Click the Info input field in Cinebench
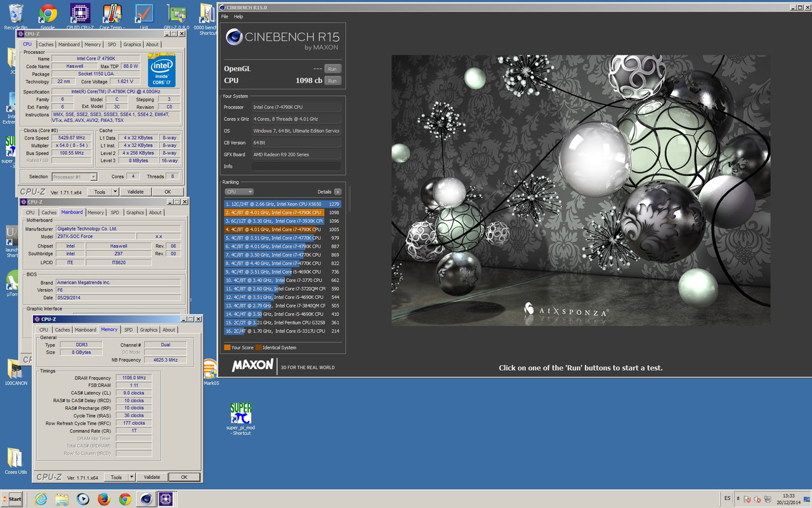Viewport: 812px width, 508px height. click(296, 166)
